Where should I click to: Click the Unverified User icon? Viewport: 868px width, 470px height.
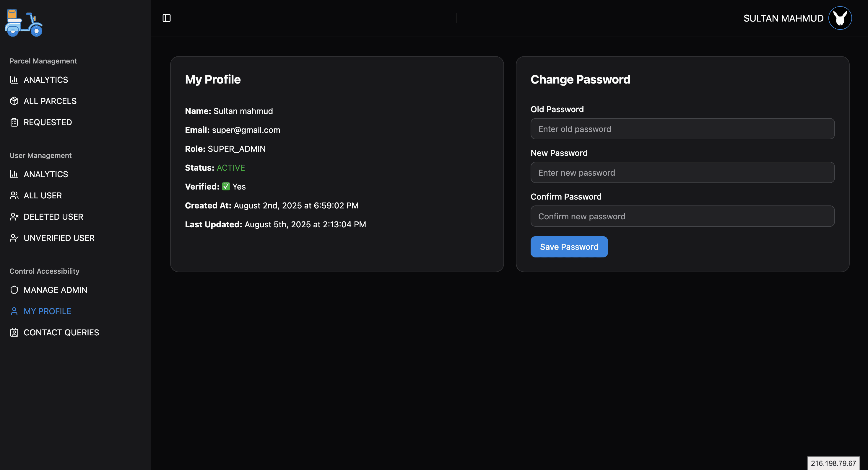[x=14, y=238]
